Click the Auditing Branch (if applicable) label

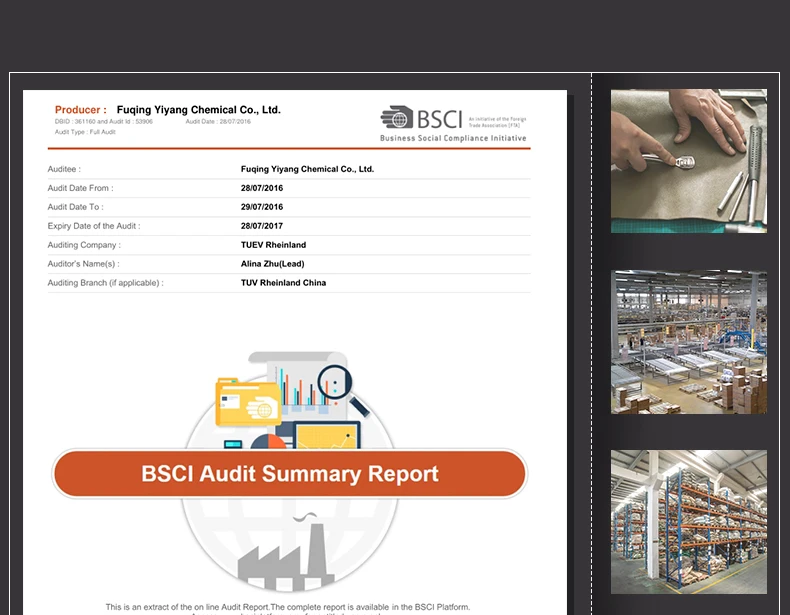(105, 283)
